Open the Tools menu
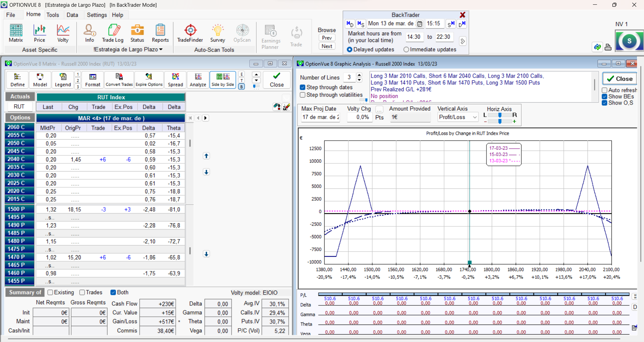 click(53, 15)
